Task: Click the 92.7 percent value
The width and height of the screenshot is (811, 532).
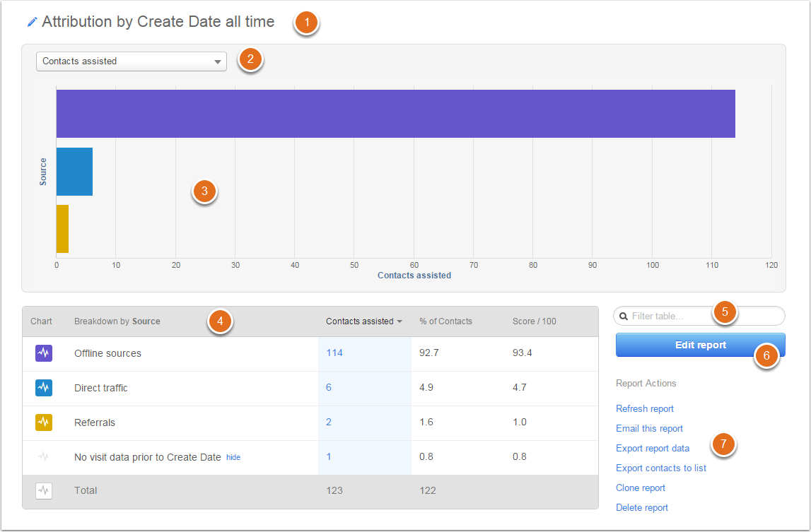Action: 428,353
